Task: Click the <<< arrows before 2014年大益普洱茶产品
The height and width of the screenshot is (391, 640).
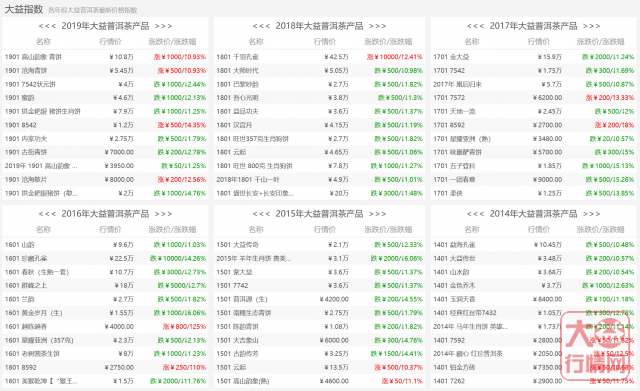Action: pos(476,214)
